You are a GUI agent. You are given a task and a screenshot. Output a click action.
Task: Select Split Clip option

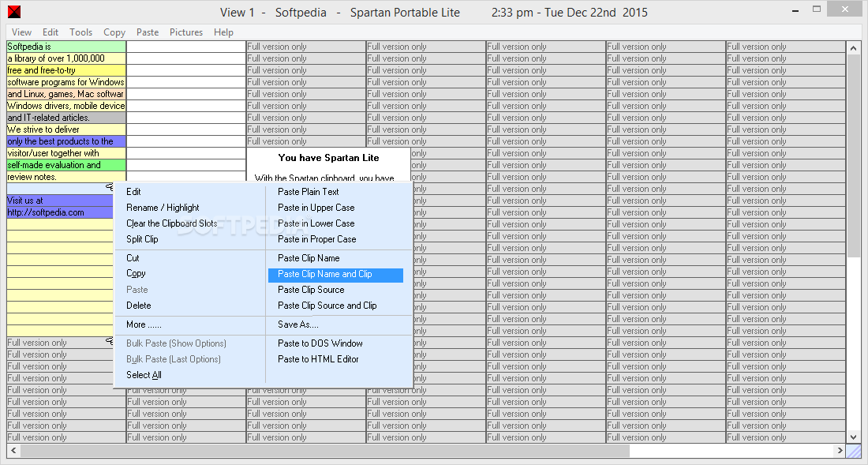click(x=142, y=239)
